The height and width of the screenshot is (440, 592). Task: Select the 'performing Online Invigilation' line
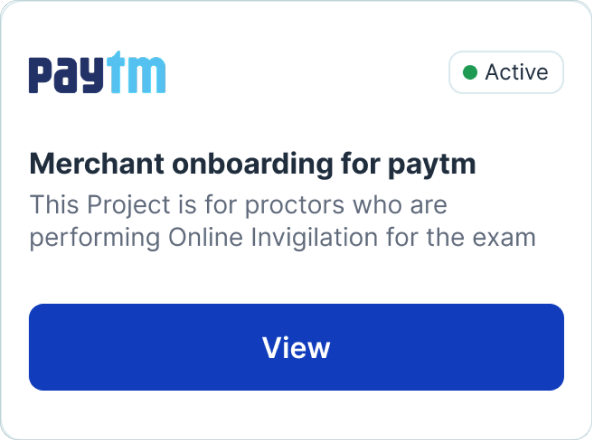pos(283,238)
